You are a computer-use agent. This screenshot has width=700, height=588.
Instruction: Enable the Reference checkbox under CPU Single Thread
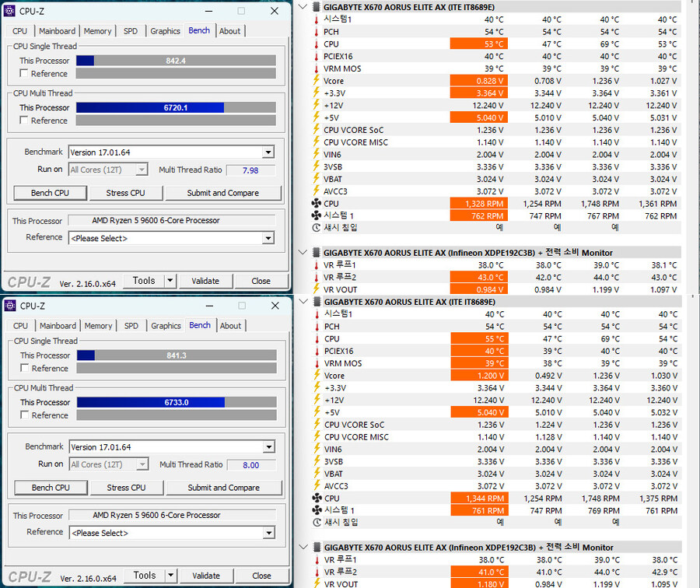[x=23, y=73]
